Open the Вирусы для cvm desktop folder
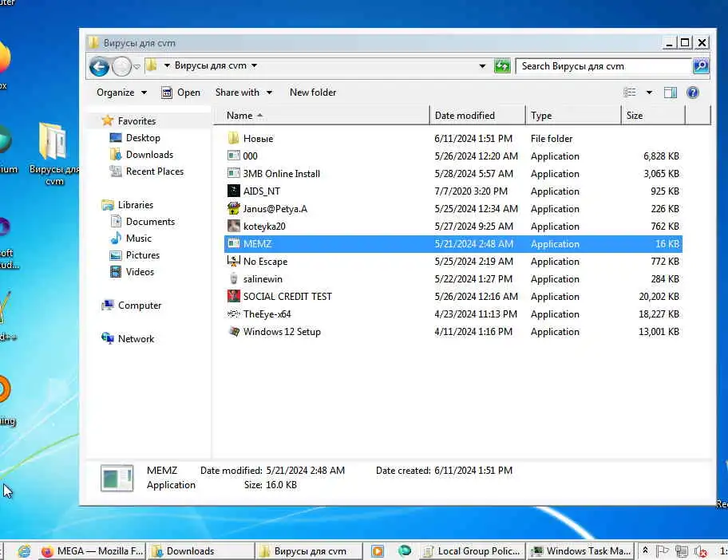 [x=53, y=153]
